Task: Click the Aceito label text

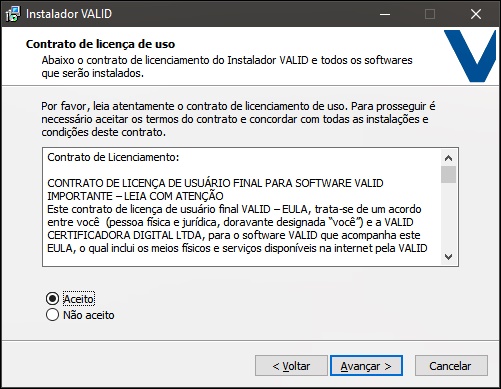Action: (79, 299)
